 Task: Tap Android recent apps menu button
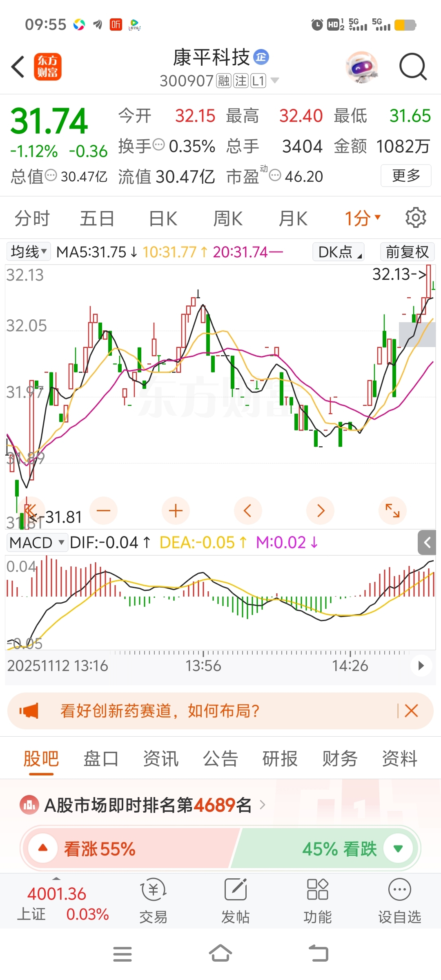(x=122, y=954)
